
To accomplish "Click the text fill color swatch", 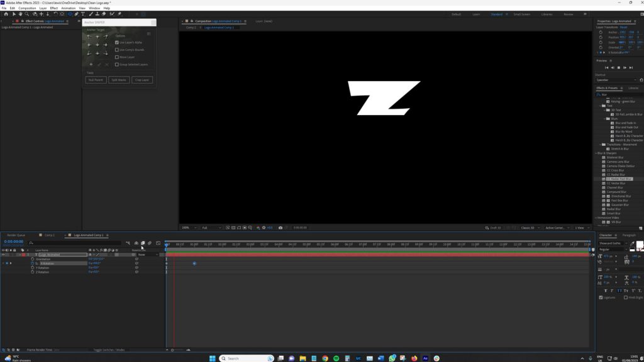I will [x=640, y=244].
